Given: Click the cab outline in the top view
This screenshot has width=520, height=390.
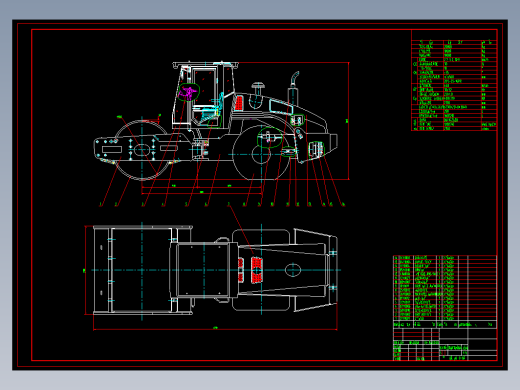Looking at the screenshot, I should click(x=203, y=270).
